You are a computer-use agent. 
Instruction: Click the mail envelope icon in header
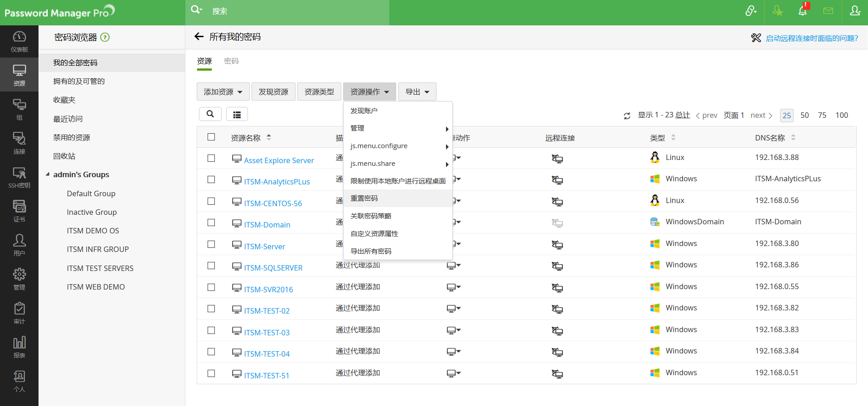tap(828, 11)
